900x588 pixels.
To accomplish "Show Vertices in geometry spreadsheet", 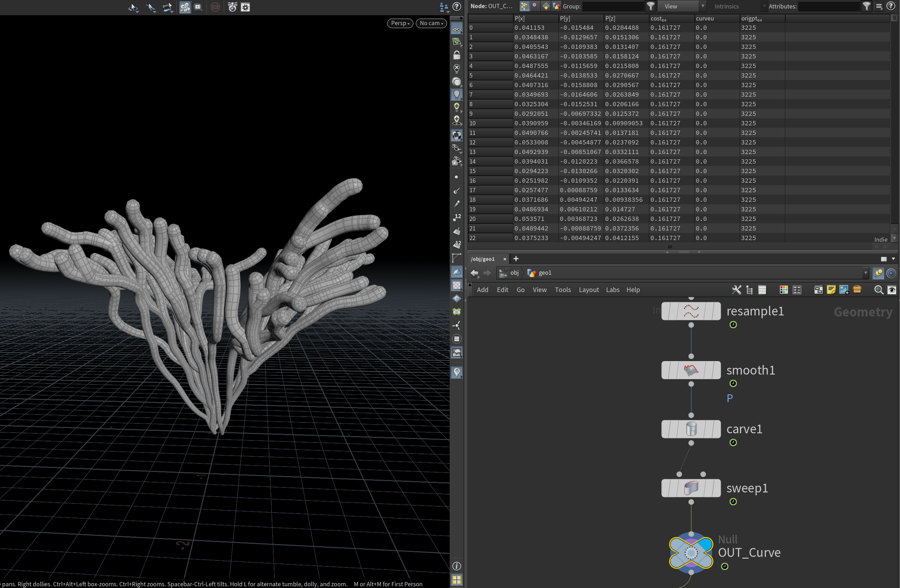I will 534,6.
